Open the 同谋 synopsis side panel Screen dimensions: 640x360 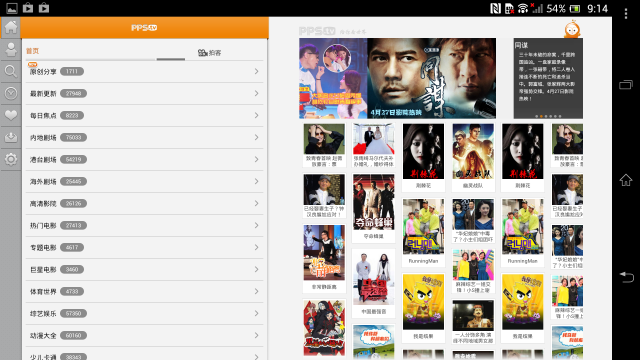(548, 78)
